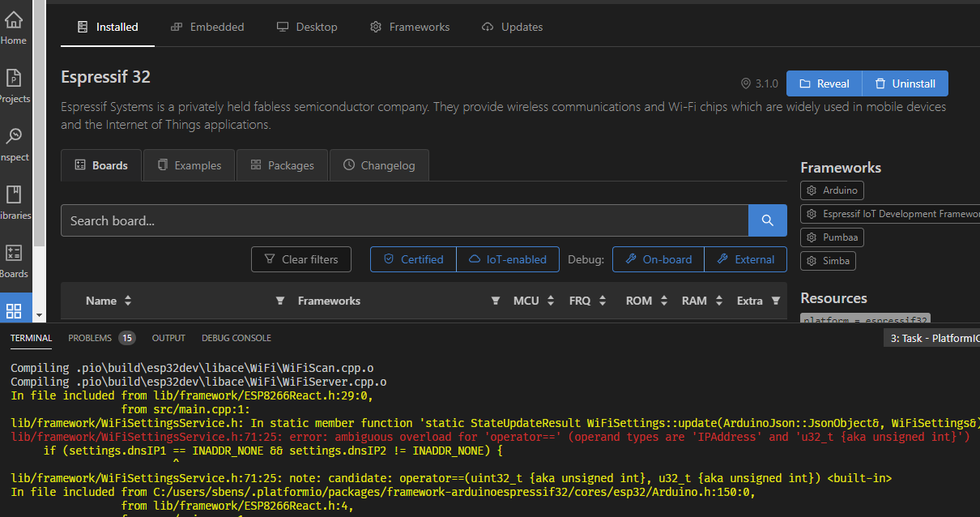
Task: Switch to the Embedded platforms tab
Action: pyautogui.click(x=207, y=27)
